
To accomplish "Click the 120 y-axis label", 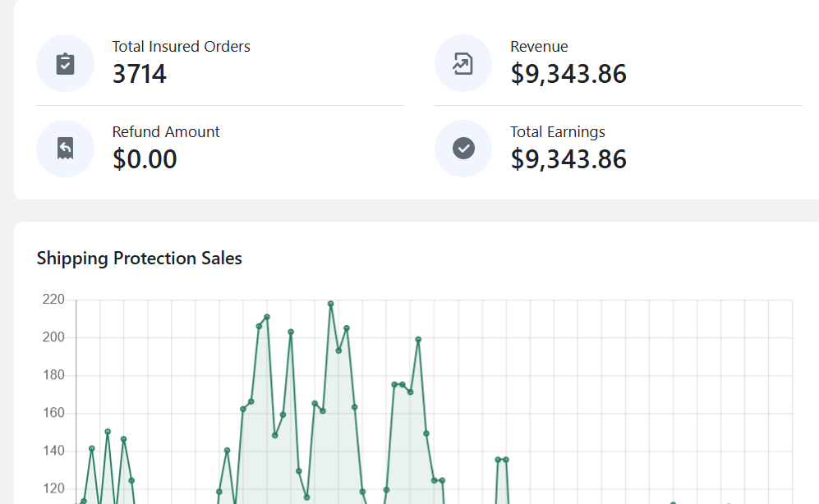I will pyautogui.click(x=53, y=488).
